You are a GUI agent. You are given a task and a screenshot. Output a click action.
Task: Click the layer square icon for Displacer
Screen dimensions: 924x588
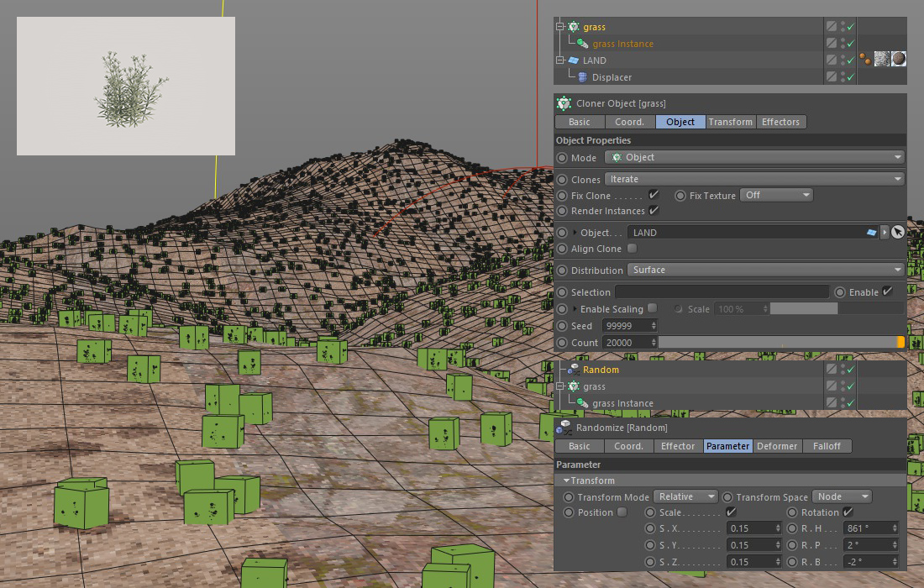pyautogui.click(x=831, y=77)
